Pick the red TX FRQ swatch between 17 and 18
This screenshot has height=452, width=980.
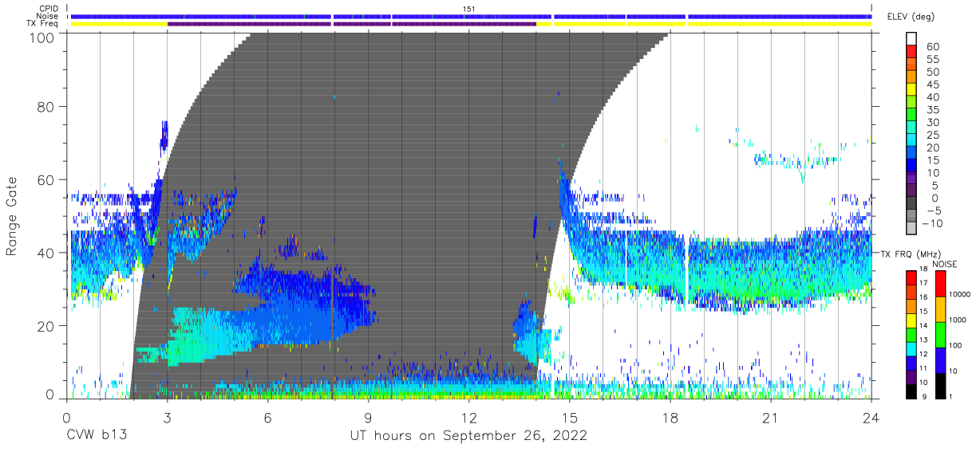(911, 277)
